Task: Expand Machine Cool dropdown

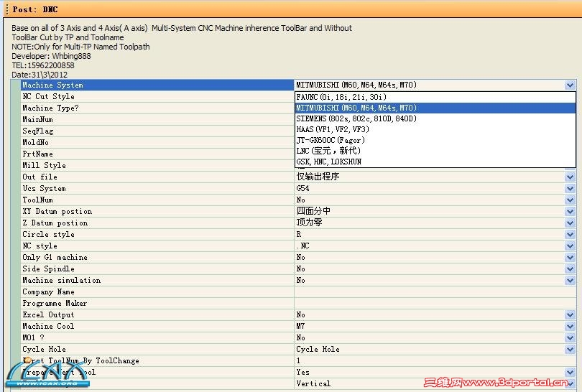Action: click(x=570, y=327)
